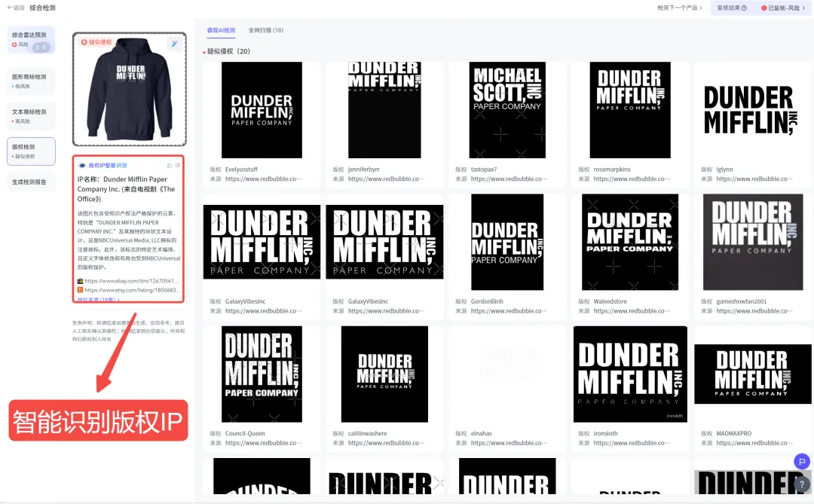Open Council-Queen's Dunder Mifflin thumbnail
This screenshot has height=504, width=814.
pyautogui.click(x=262, y=374)
